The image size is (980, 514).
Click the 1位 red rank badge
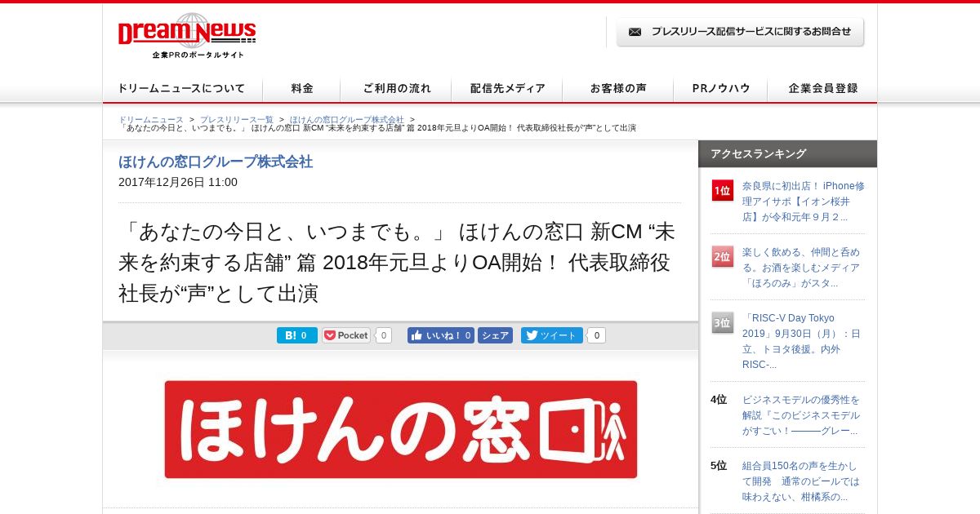(x=722, y=190)
